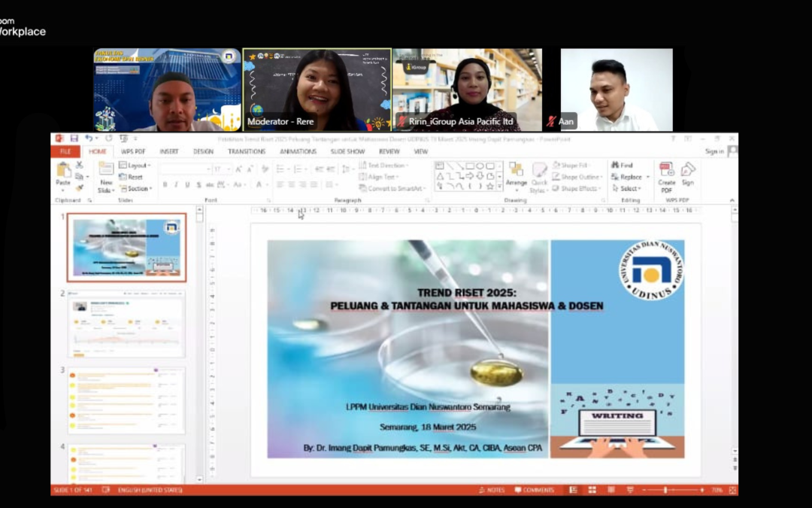Viewport: 812px width, 508px height.
Task: Click Increase Font Size icon
Action: point(239,169)
